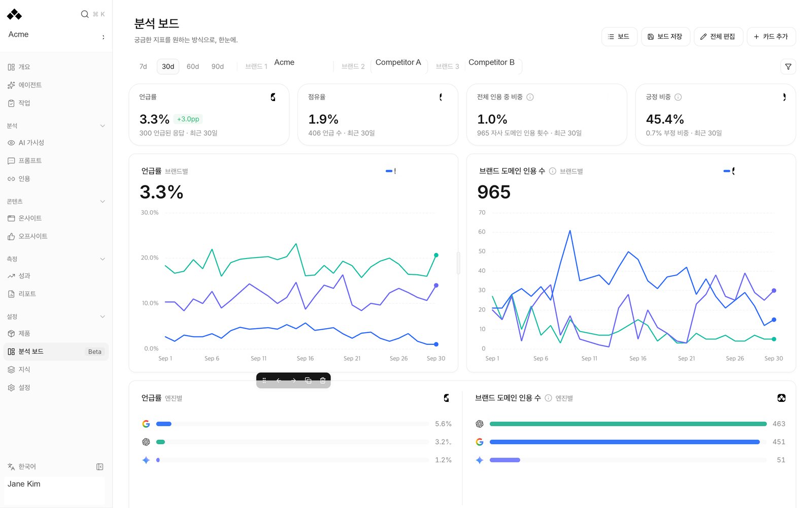
Task: Click purple Sep 30 point on citations chart
Action: click(774, 291)
